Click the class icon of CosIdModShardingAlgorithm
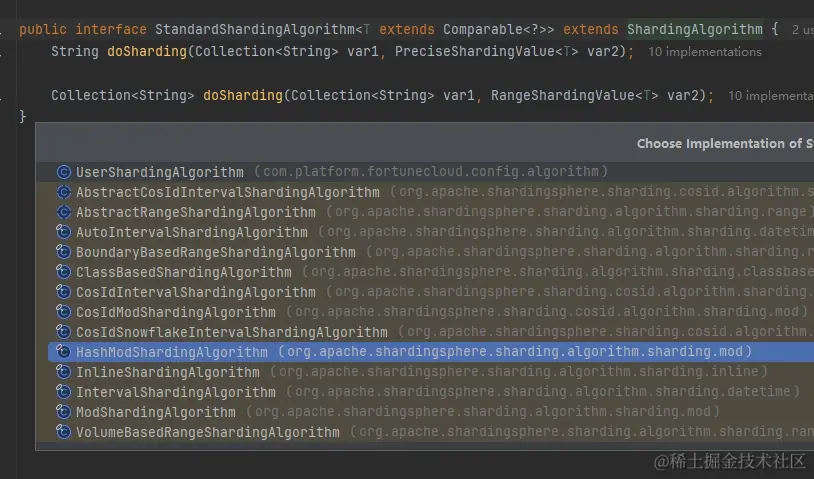The image size is (814, 479). (x=63, y=312)
